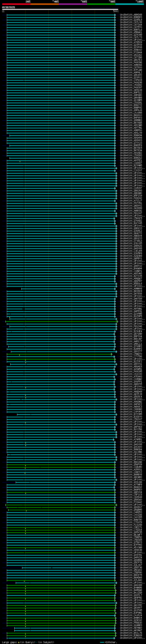Click cyan alignment bar of UniRef100_B7Z3M5
Viewport: 146px width, 644px height.
(x=67, y=414)
